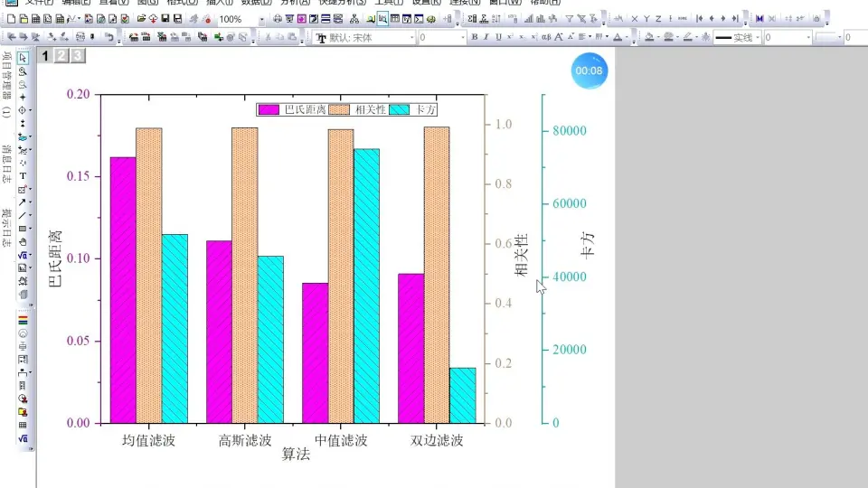Select the Text tool (T) in the side toolbar
Image resolution: width=868 pixels, height=488 pixels.
tap(23, 176)
